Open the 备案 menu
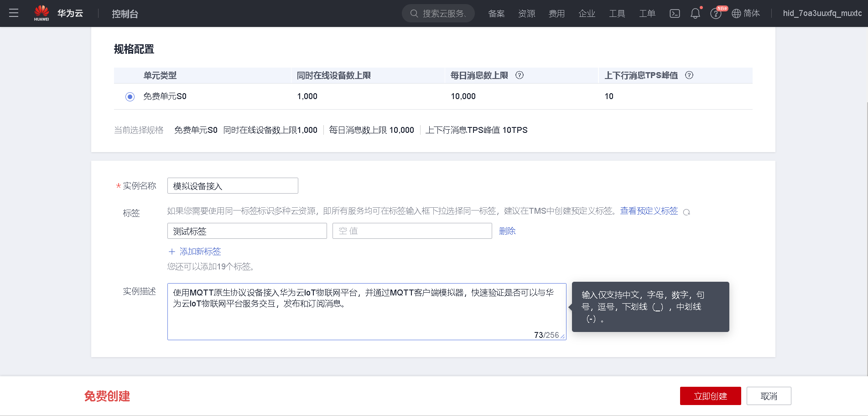This screenshot has height=416, width=868. [496, 14]
